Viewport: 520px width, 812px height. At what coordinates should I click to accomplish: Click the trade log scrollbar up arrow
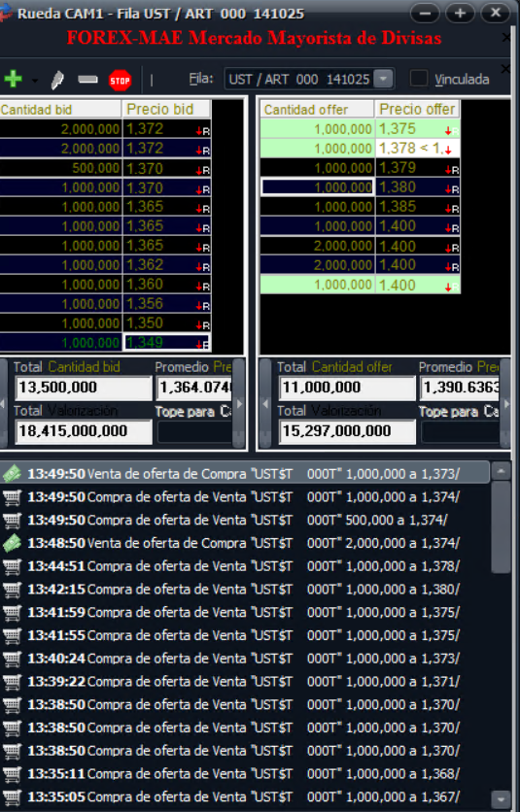coord(501,471)
